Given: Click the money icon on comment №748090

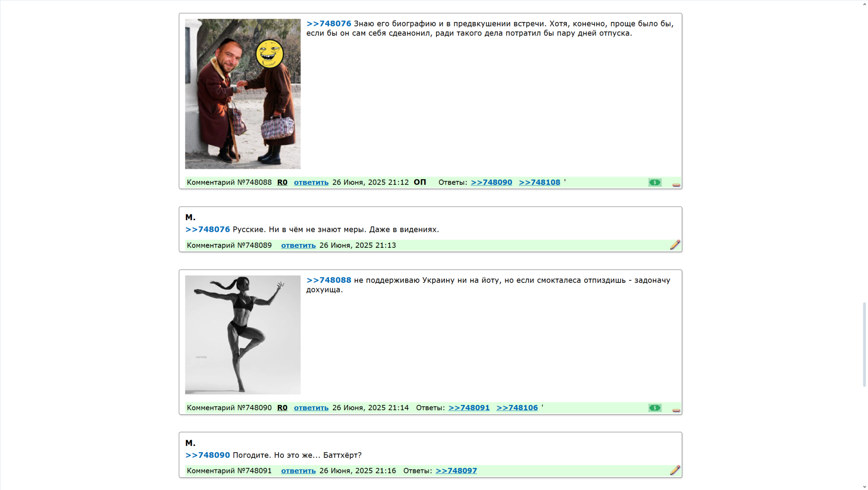Looking at the screenshot, I should 654,408.
